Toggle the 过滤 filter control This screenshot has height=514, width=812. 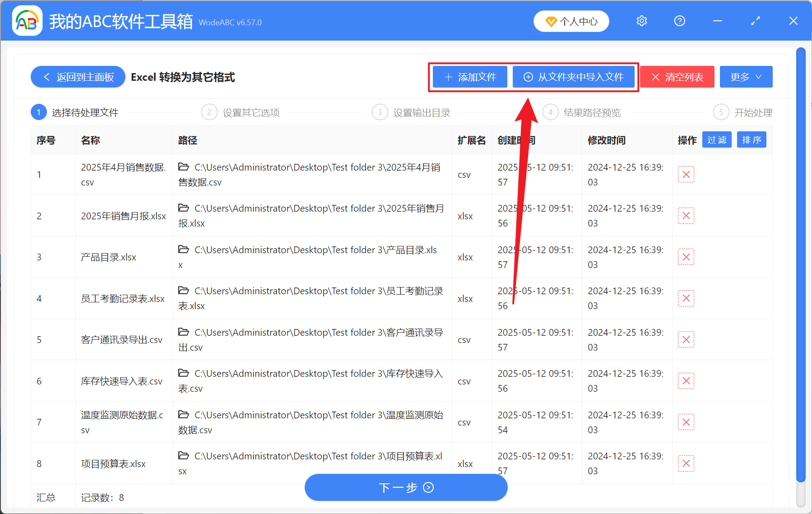(x=716, y=140)
